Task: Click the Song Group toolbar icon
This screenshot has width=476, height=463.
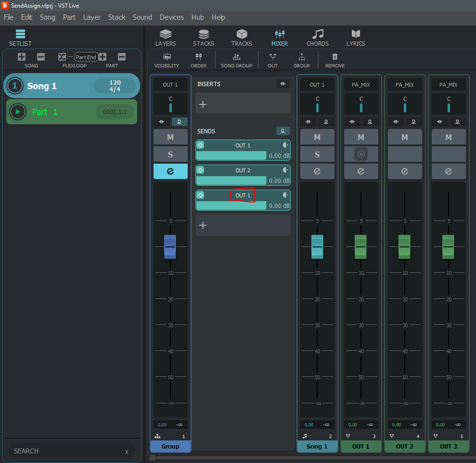Action: click(236, 57)
